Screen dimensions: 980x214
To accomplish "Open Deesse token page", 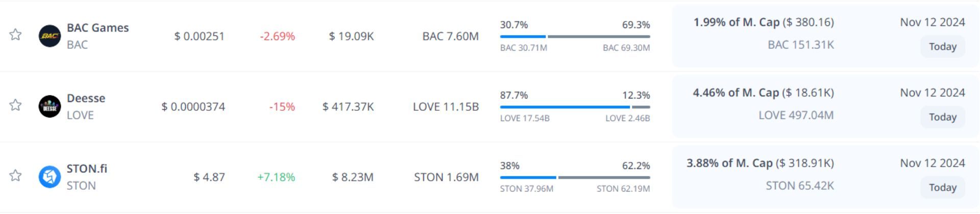I will 86,98.
